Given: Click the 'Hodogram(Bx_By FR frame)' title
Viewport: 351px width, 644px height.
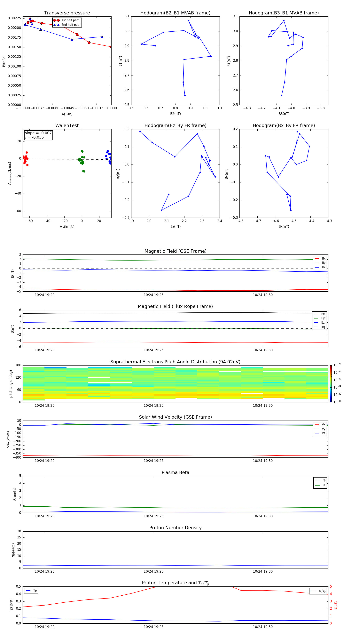Looking at the screenshot, I should point(284,125).
